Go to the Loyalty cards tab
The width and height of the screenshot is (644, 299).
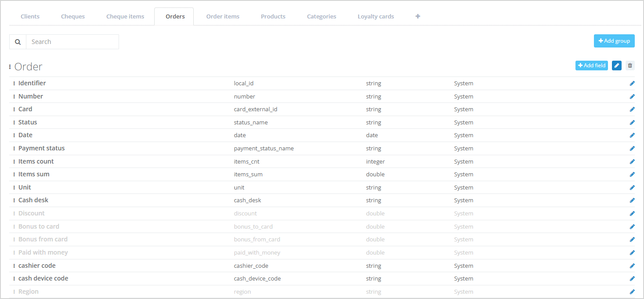coord(376,17)
